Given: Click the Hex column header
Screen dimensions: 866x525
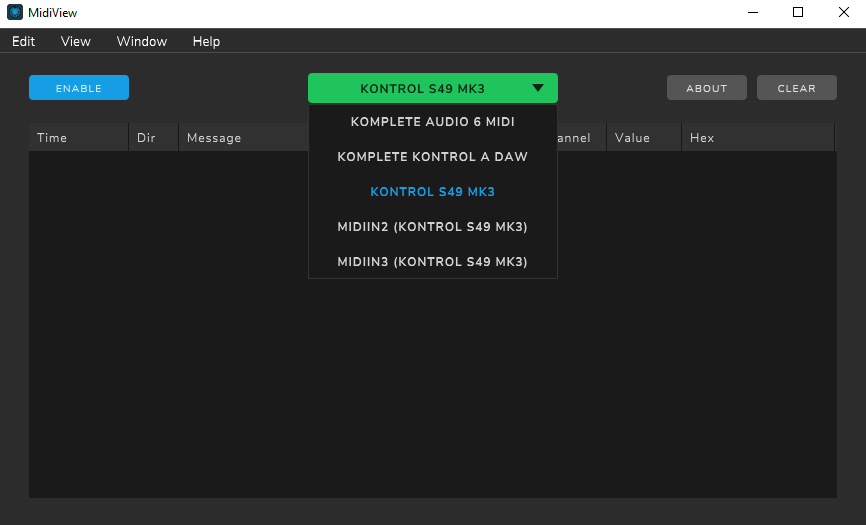Looking at the screenshot, I should click(758, 137).
